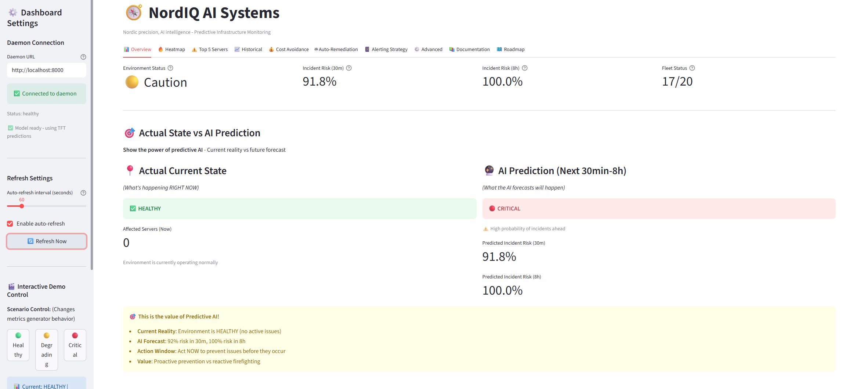
Task: Click the auto-refresh interval slider handle
Action: tap(22, 206)
